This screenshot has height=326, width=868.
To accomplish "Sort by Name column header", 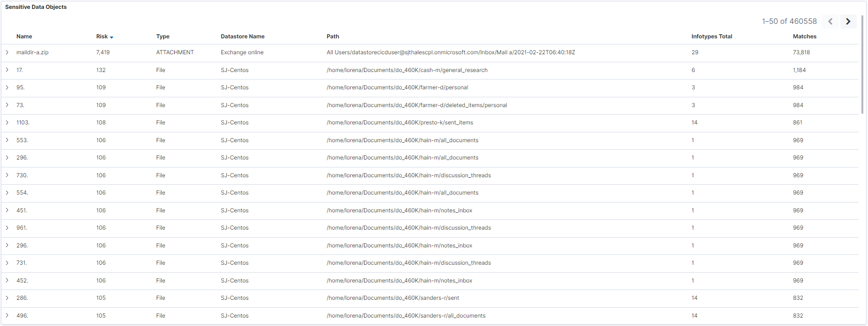I will click(24, 36).
